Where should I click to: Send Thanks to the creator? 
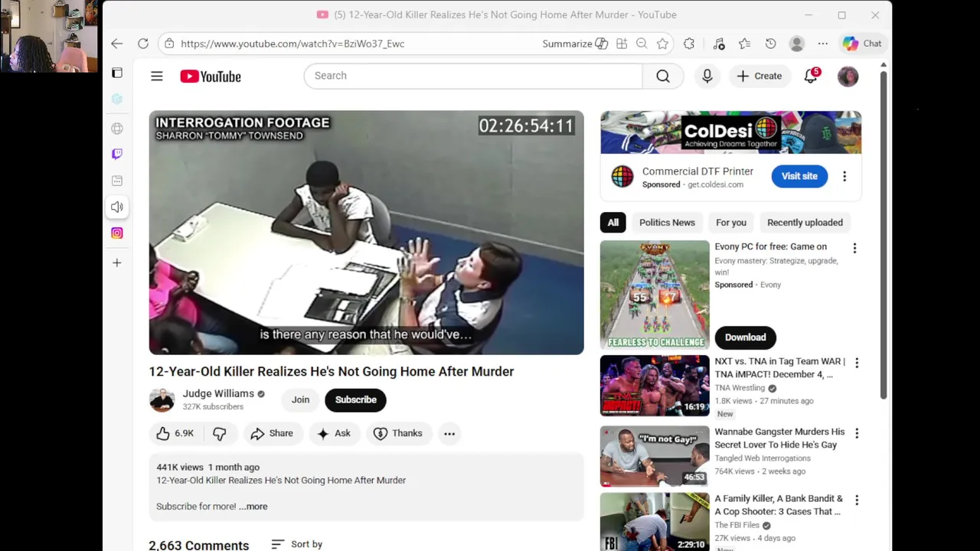click(398, 433)
